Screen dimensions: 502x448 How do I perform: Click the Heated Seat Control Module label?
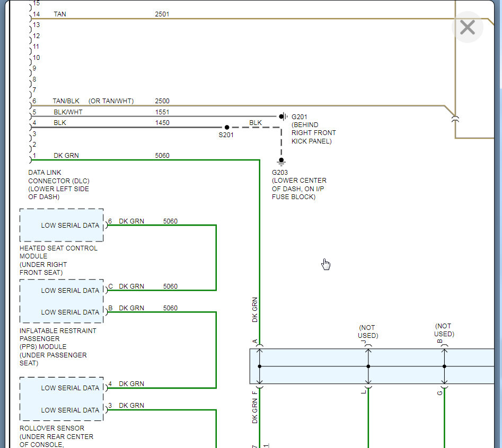[58, 261]
